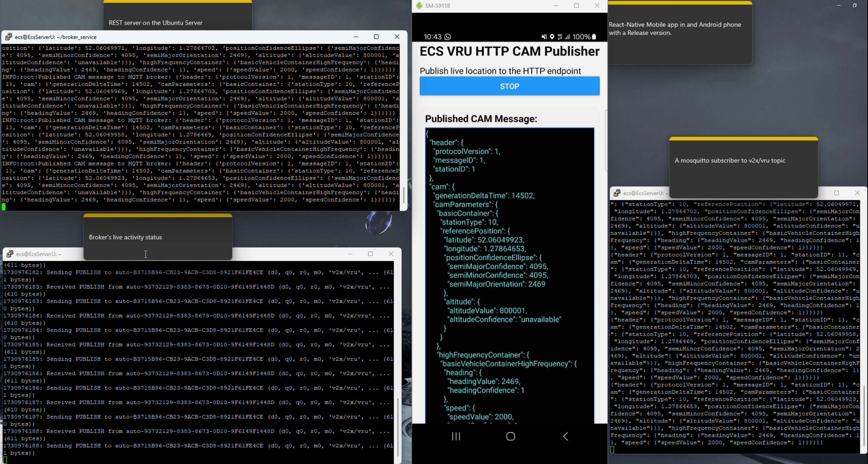Minimize the SM-S911B phone mirror window
The height and width of the screenshot is (464, 868).
point(556,6)
